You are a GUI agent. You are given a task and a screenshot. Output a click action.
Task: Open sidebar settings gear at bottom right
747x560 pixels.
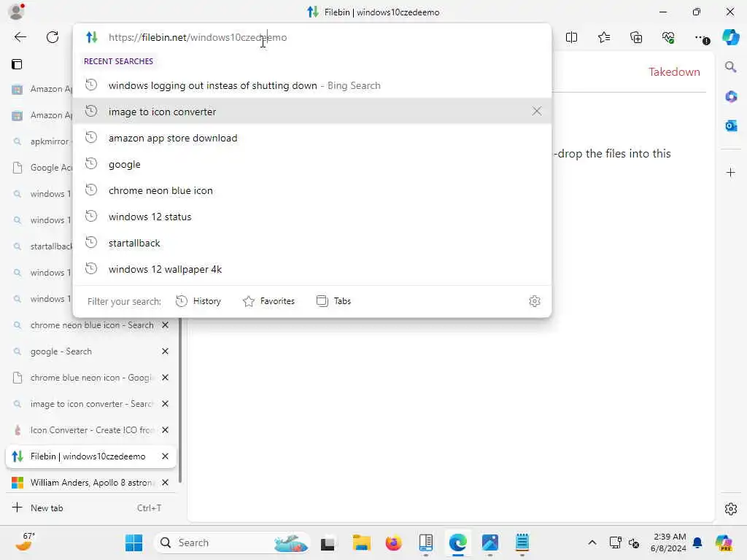731,509
